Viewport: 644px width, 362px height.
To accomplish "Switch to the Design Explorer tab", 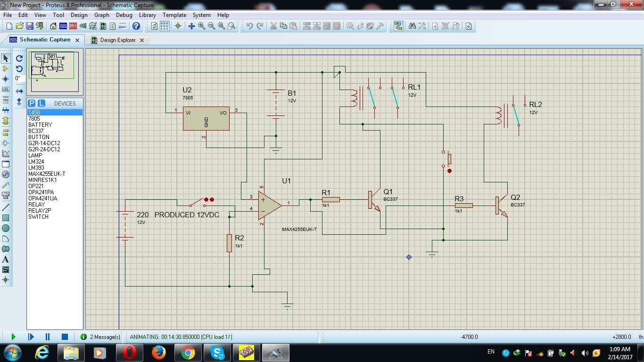I will (117, 40).
